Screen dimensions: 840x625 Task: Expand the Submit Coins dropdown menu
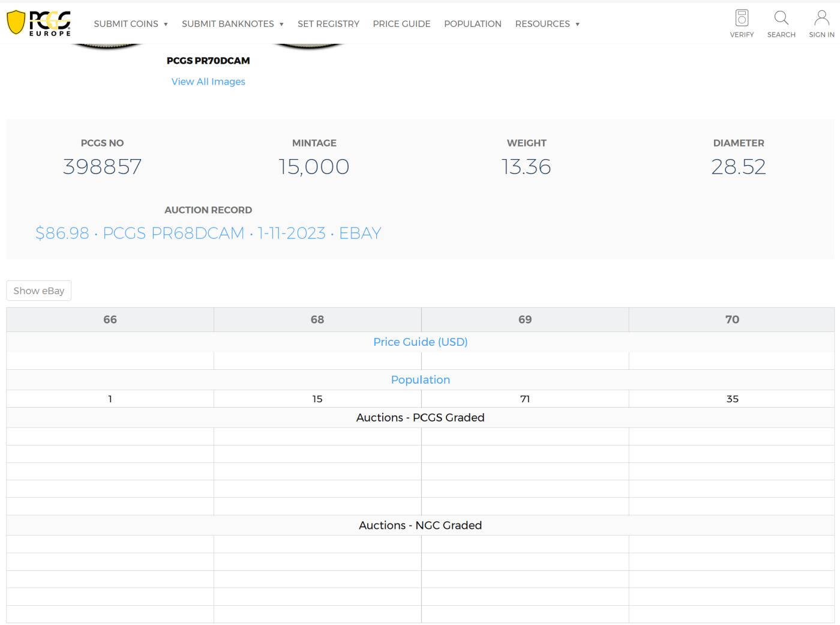click(x=130, y=24)
